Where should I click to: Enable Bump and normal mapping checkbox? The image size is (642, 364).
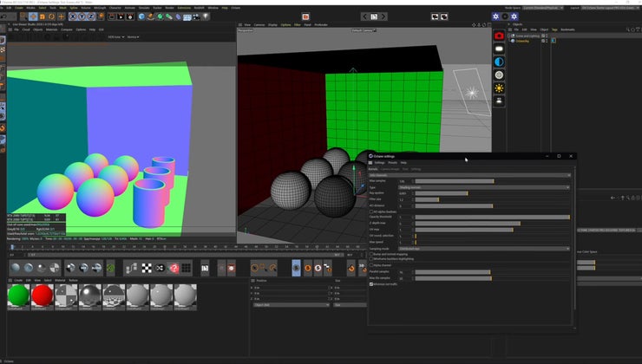click(371, 254)
